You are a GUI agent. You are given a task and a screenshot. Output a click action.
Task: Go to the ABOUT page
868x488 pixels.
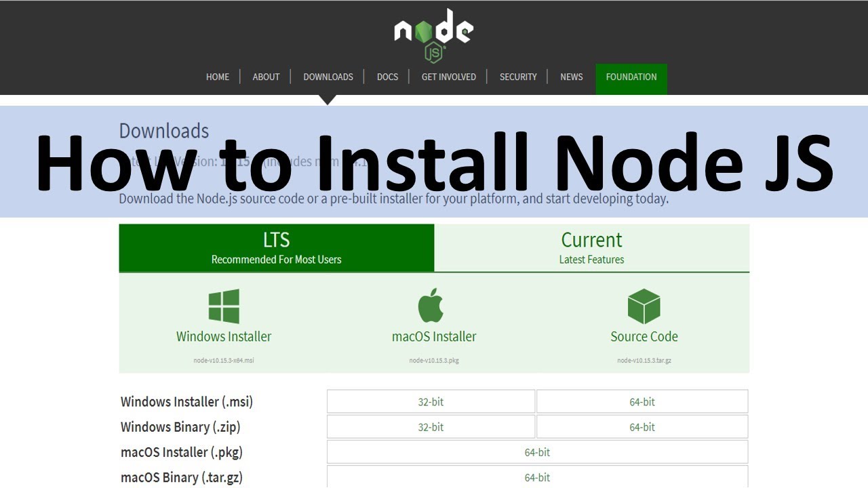pyautogui.click(x=266, y=77)
